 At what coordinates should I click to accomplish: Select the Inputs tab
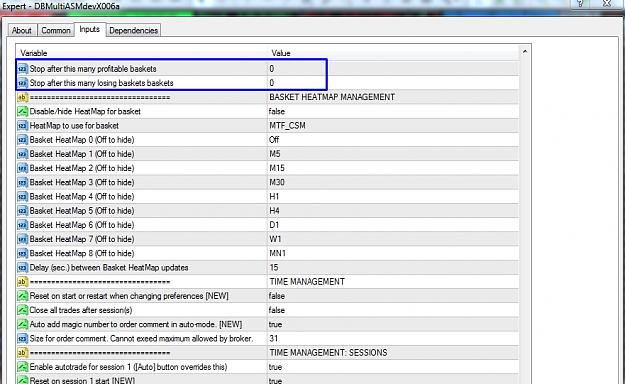point(90,30)
